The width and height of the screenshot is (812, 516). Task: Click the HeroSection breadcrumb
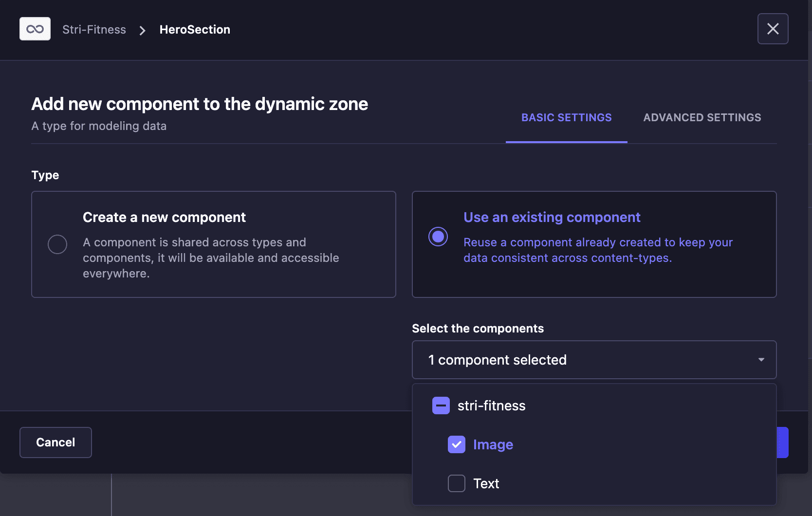pyautogui.click(x=195, y=30)
